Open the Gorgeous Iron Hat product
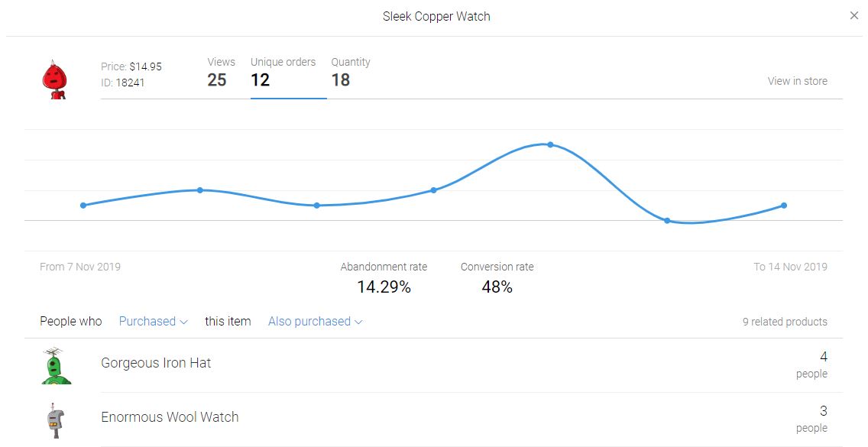This screenshot has height=447, width=868. point(156,363)
